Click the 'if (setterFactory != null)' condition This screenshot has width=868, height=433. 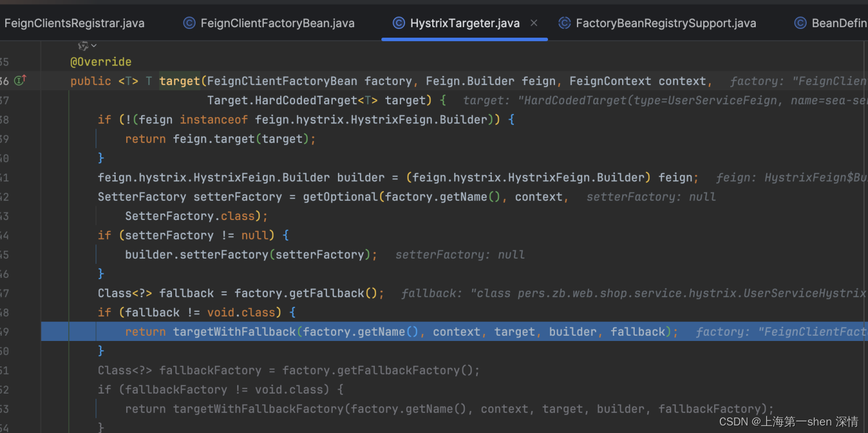pyautogui.click(x=186, y=236)
